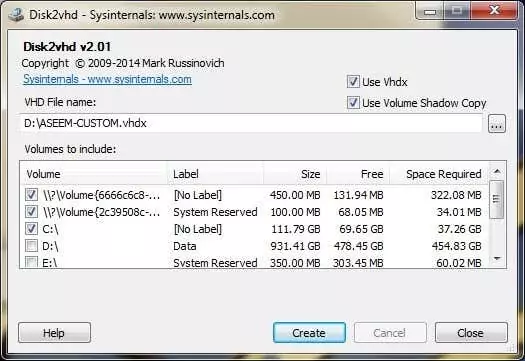Open the browse button for VHD file
This screenshot has width=525, height=361.
pyautogui.click(x=497, y=124)
